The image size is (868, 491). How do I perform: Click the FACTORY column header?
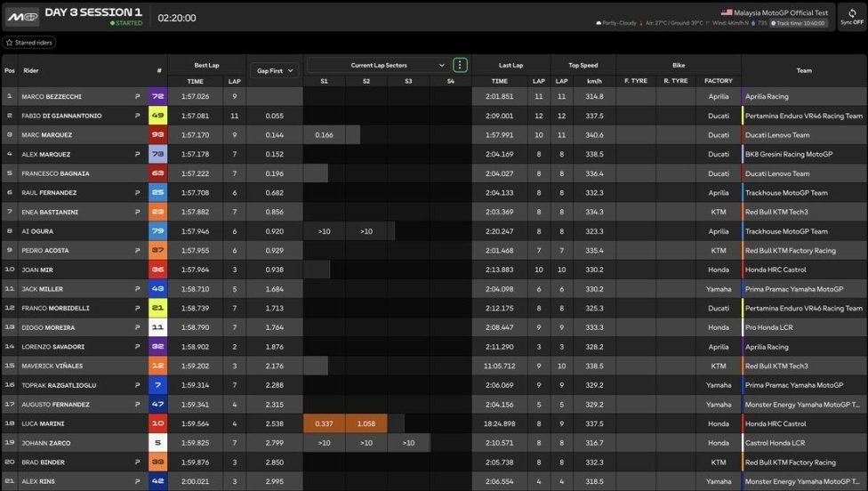[718, 81]
